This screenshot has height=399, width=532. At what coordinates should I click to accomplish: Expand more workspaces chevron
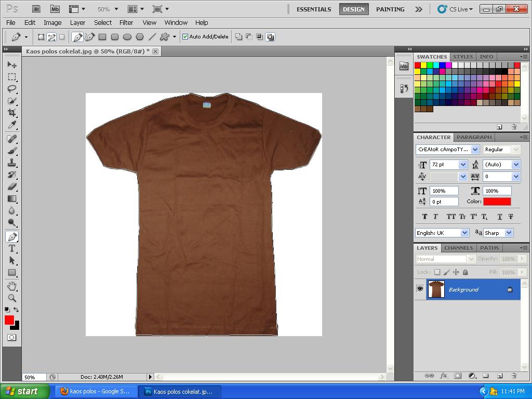point(419,9)
